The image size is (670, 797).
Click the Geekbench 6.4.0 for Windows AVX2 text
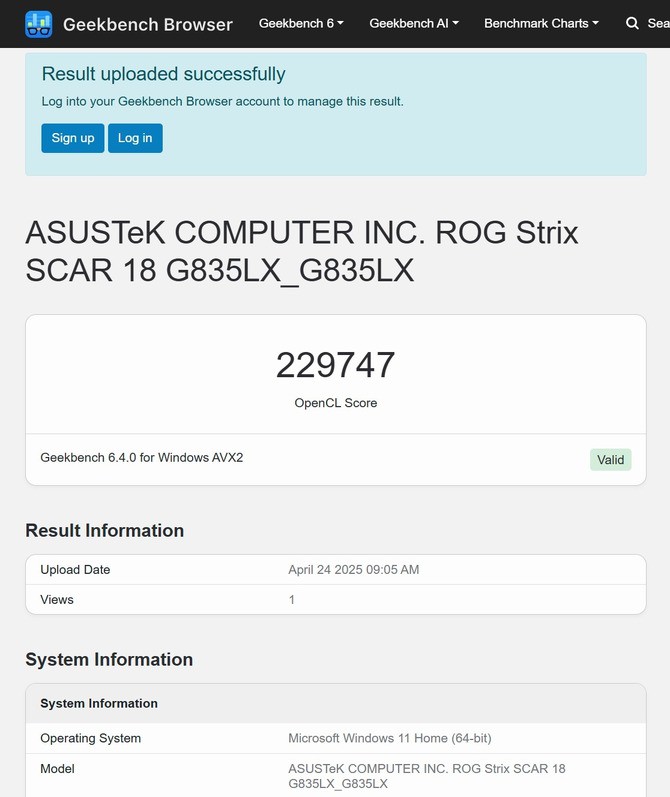click(141, 458)
